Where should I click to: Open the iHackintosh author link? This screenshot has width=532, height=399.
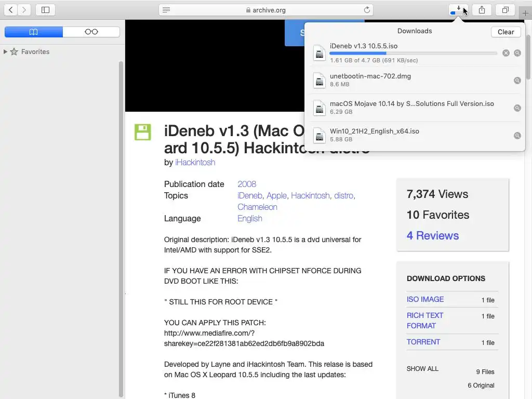(195, 162)
